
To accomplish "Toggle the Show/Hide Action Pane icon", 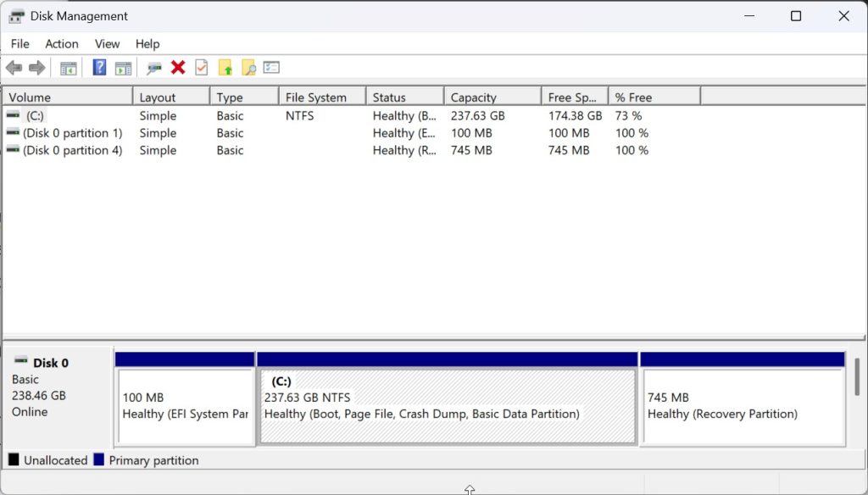I will point(124,68).
